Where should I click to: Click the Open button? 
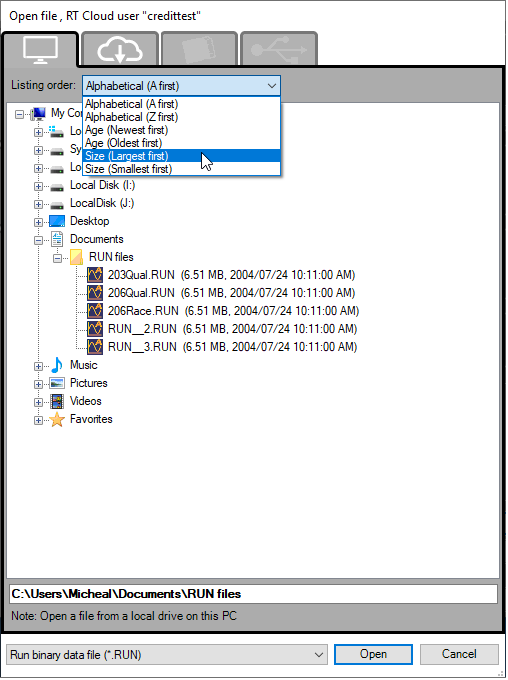pyautogui.click(x=373, y=654)
